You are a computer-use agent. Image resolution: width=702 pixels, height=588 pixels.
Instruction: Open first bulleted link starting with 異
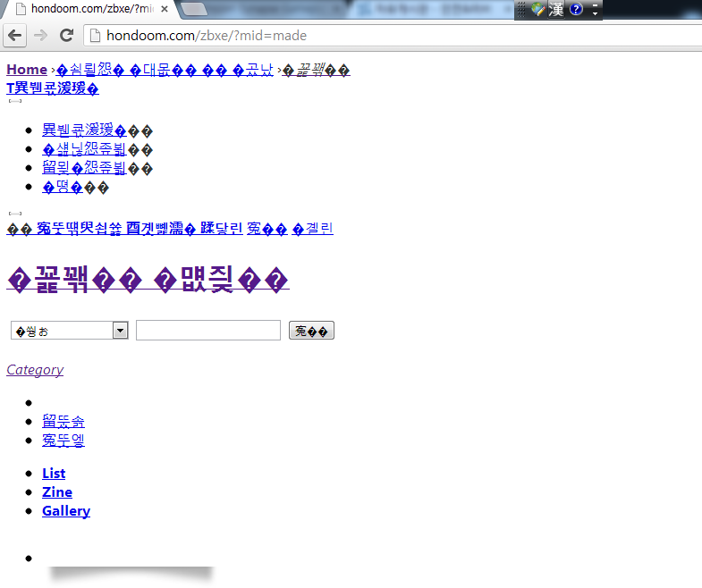click(x=84, y=130)
